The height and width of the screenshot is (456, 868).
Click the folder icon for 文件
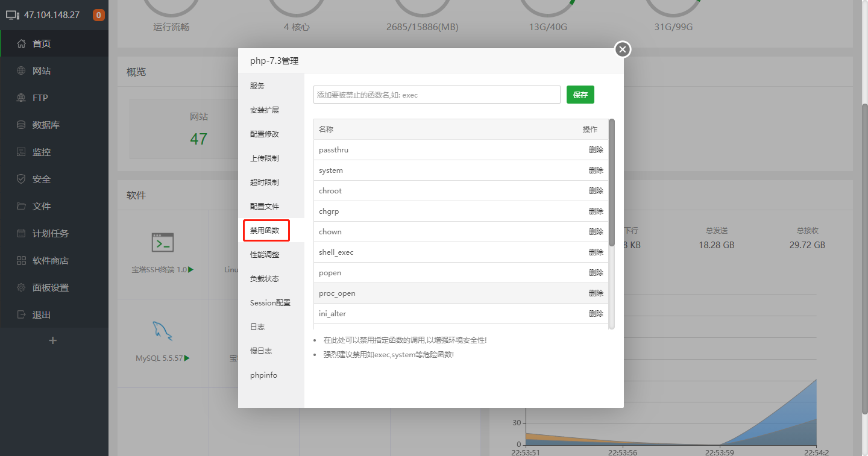[x=21, y=206]
